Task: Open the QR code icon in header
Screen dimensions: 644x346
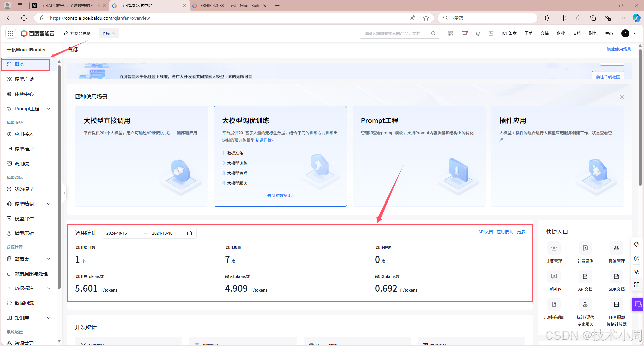Action: pos(451,33)
